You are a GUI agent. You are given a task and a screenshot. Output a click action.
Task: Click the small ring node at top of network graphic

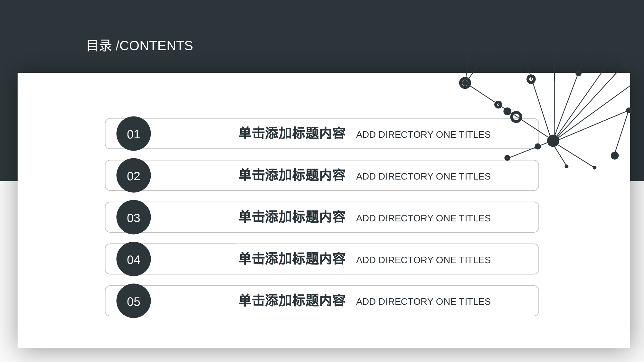click(531, 79)
